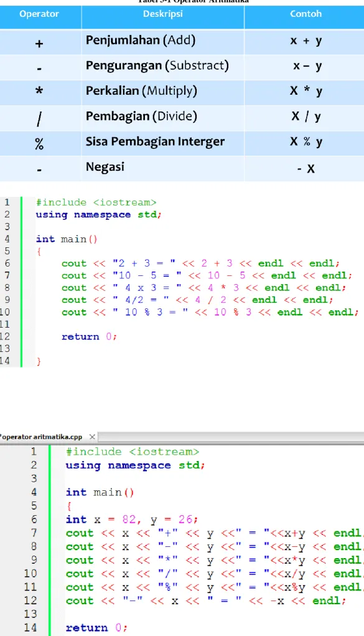The width and height of the screenshot is (364, 636).
Task: Select the Contoh column header
Action: [306, 14]
